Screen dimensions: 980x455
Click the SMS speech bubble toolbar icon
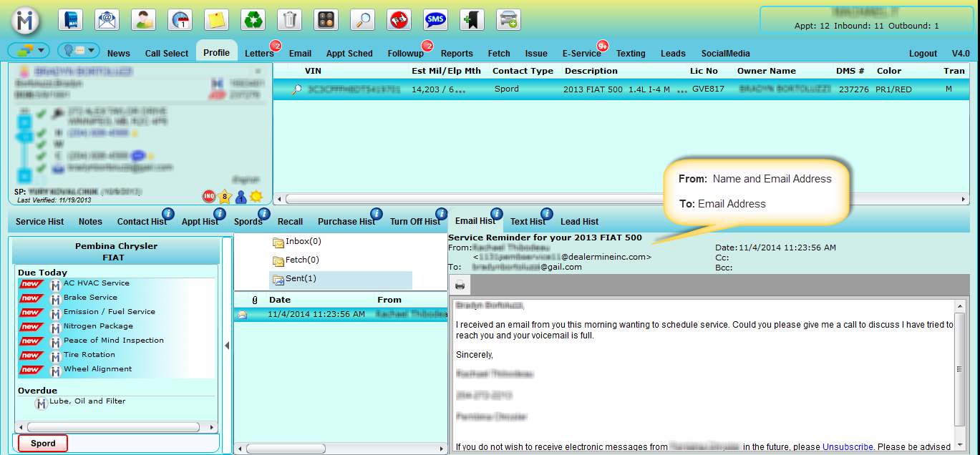coord(435,19)
